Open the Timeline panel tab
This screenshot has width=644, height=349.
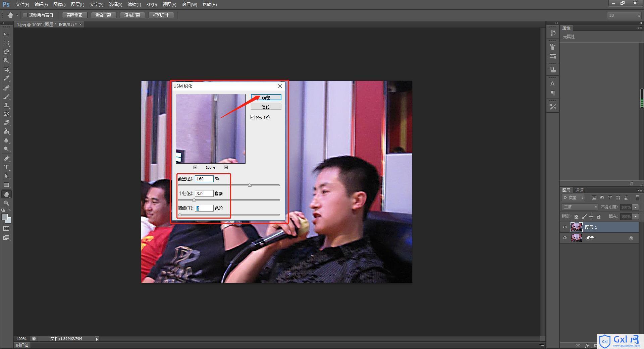tap(22, 345)
